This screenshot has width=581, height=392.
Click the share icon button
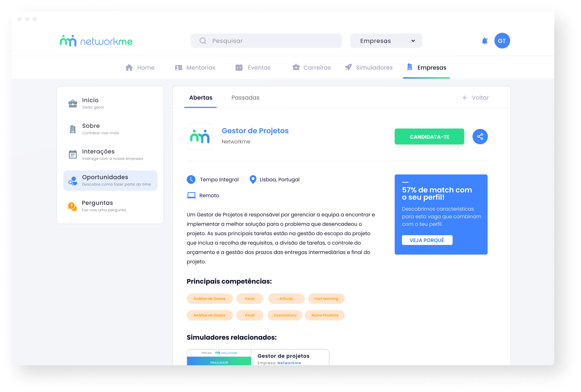tap(480, 137)
